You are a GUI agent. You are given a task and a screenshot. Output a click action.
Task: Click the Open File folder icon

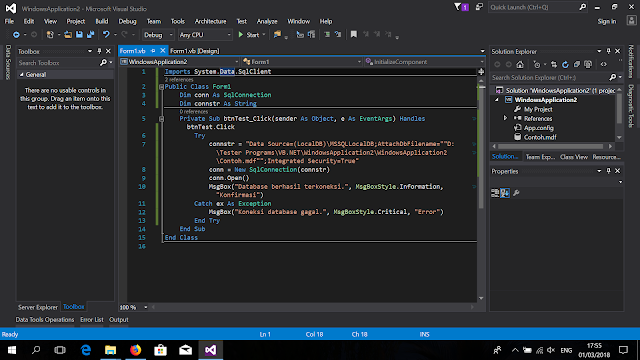68,35
